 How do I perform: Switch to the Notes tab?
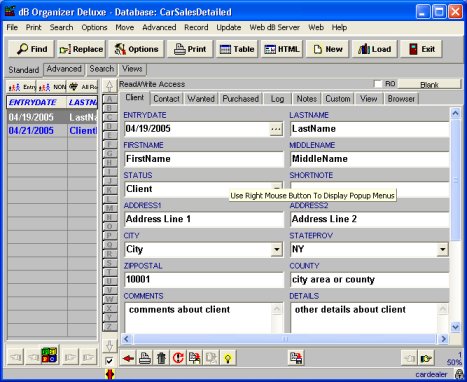306,99
